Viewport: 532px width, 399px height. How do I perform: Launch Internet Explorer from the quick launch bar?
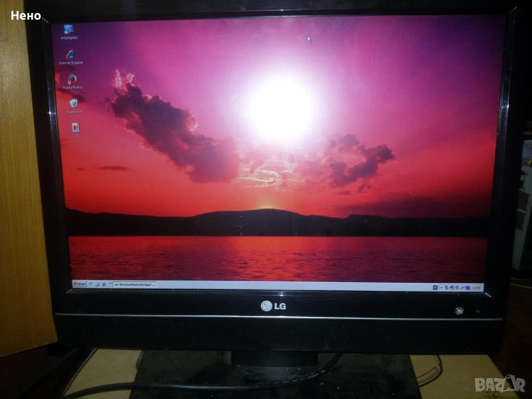click(103, 284)
